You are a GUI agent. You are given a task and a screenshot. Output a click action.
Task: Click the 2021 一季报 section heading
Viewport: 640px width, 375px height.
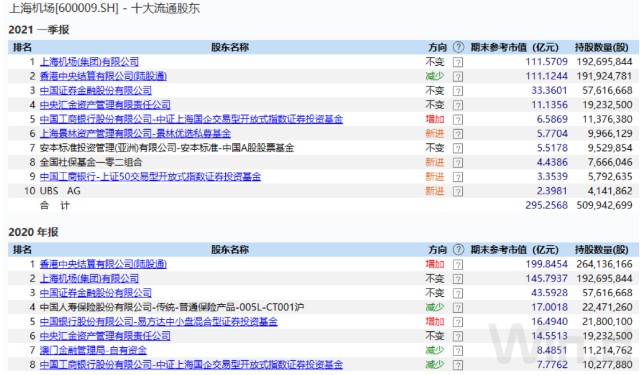point(39,29)
